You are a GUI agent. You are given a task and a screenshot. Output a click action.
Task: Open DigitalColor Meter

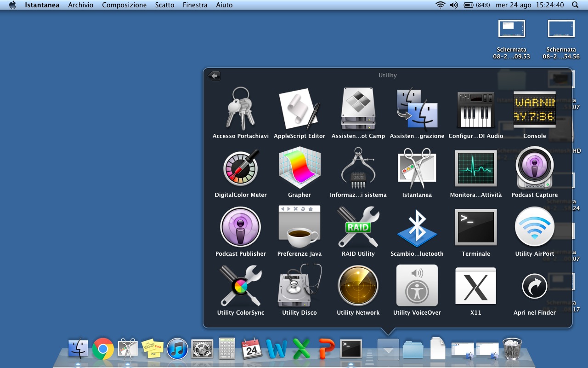tap(241, 167)
